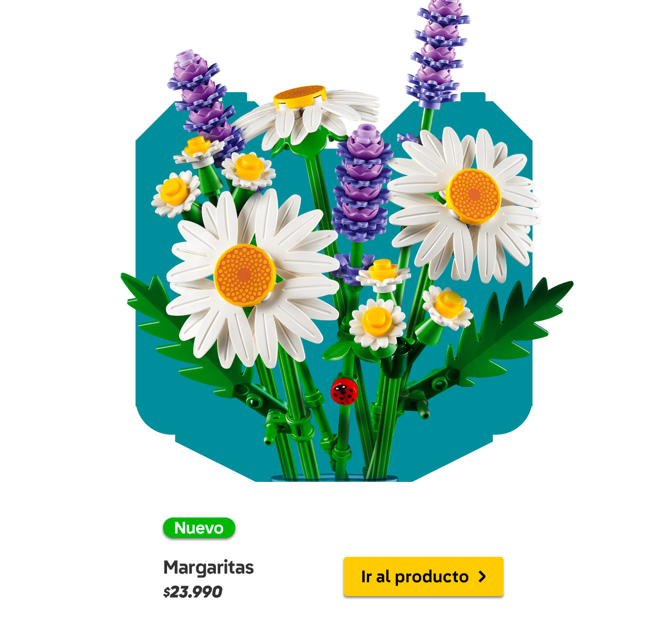This screenshot has width=666, height=644.
Task: Click the blue vase rim at the image bottom
Action: click(334, 478)
